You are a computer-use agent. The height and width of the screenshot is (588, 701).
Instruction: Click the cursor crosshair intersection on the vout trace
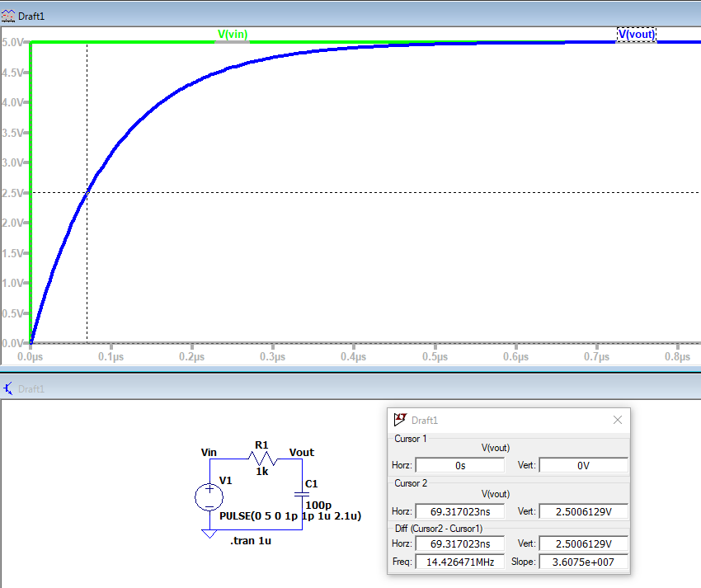point(87,192)
